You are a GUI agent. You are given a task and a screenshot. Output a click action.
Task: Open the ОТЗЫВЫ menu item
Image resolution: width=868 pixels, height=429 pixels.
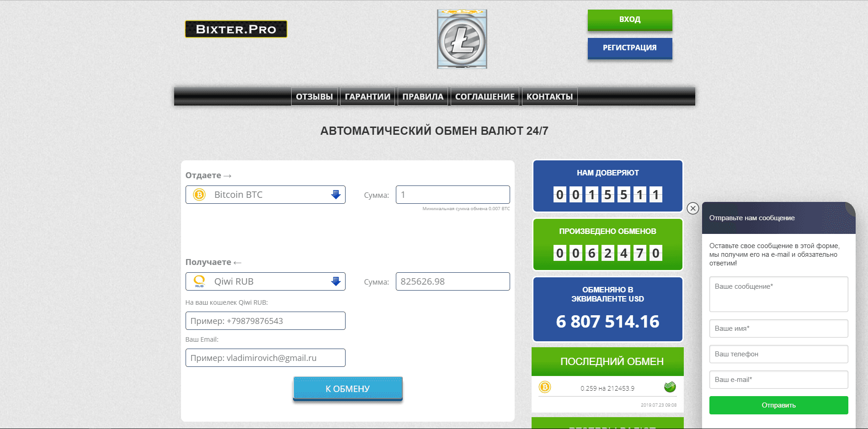coord(314,96)
